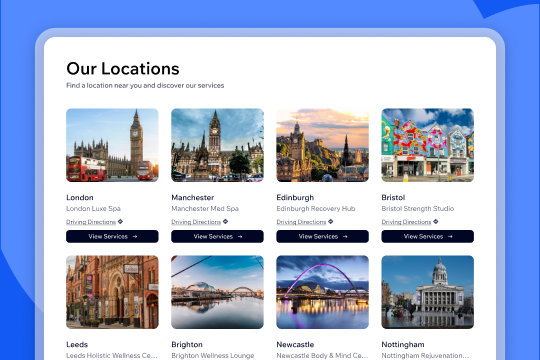Click 'London Luxe Spa' text
The image size is (540, 360).
click(93, 208)
